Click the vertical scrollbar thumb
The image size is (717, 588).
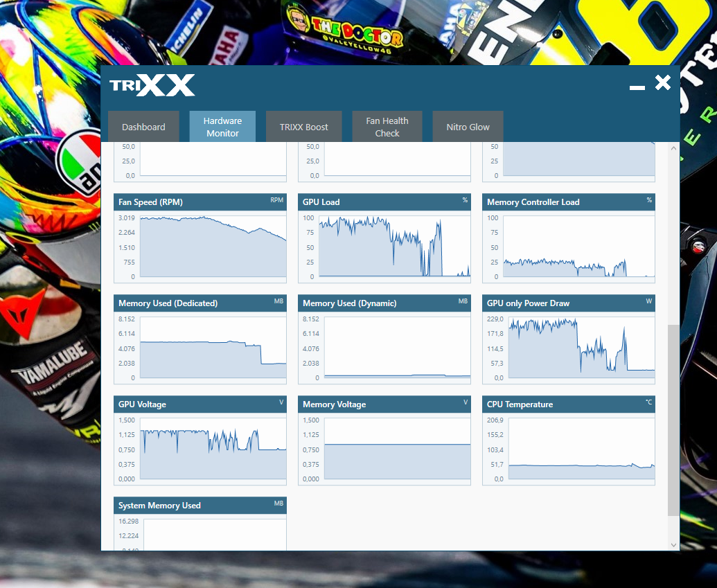pyautogui.click(x=673, y=420)
